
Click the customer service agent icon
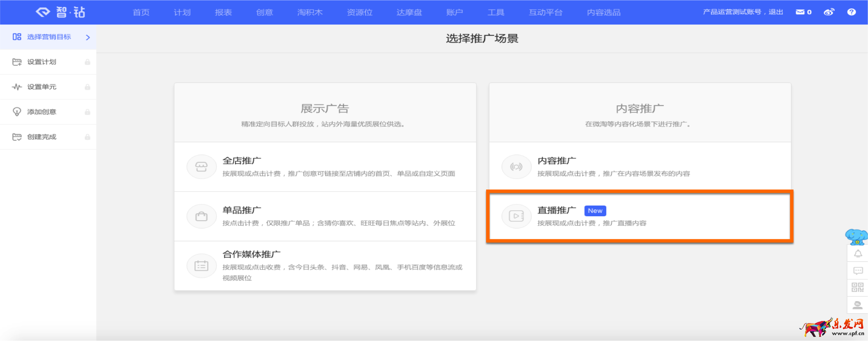pos(858,304)
